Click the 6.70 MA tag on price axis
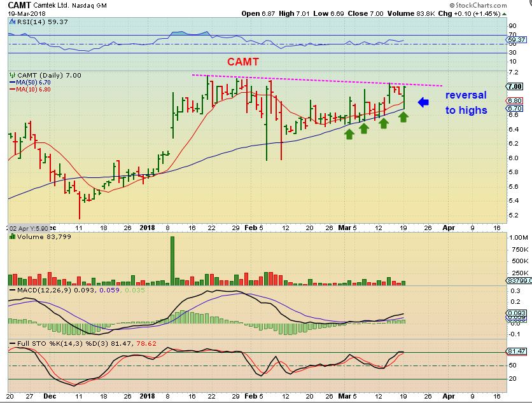The image size is (532, 403). pos(515,109)
